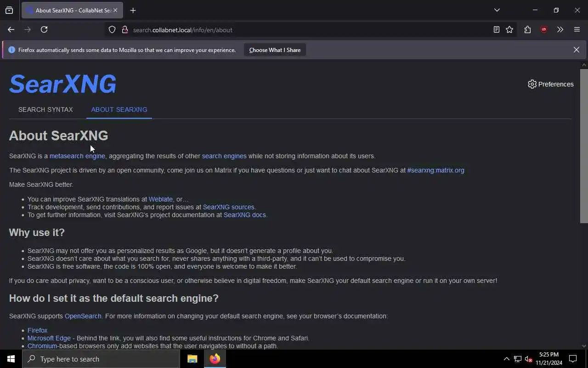Click the page vertical scrollbar thumb

[584, 146]
